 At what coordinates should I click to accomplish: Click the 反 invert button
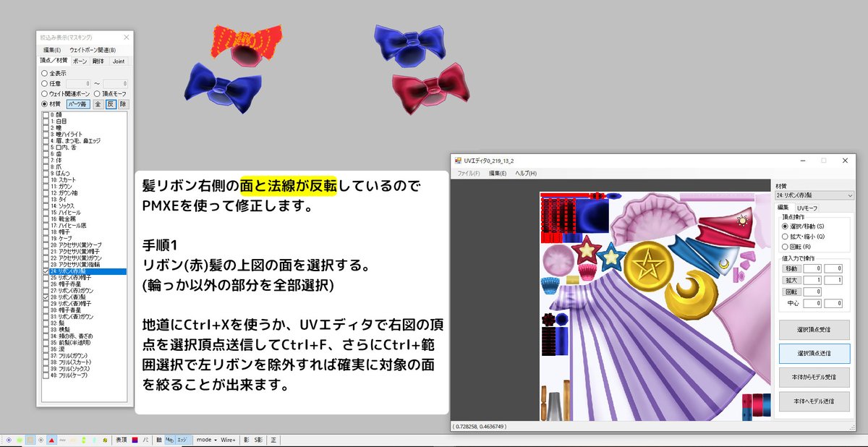111,103
